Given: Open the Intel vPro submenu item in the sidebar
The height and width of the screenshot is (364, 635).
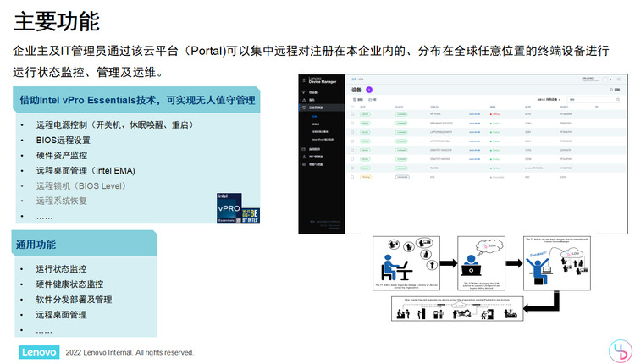Looking at the screenshot, I should coord(323,140).
